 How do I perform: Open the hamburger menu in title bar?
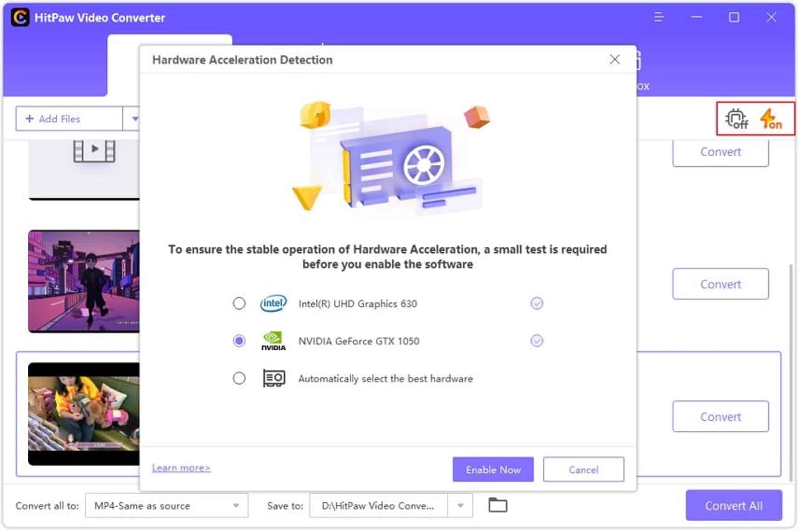coord(659,17)
